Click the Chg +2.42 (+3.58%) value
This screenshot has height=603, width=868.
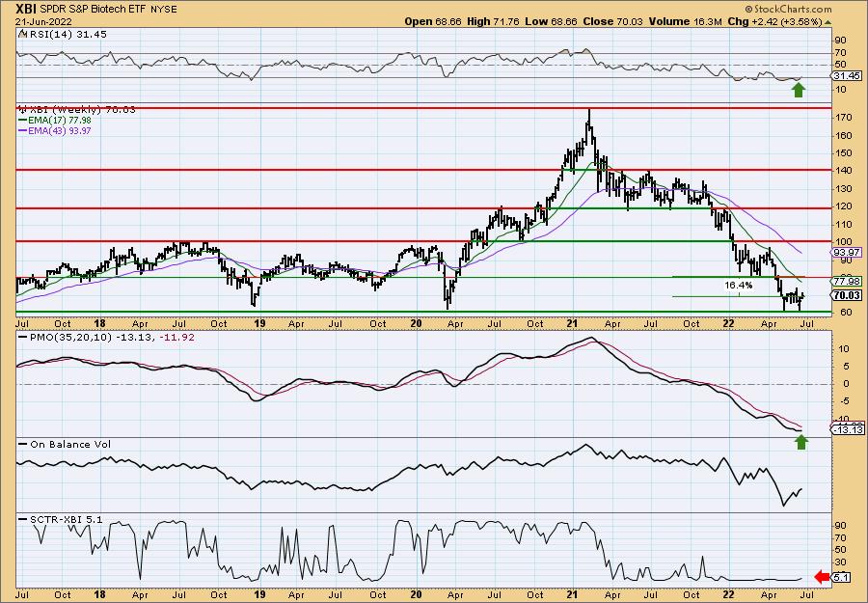pyautogui.click(x=773, y=21)
